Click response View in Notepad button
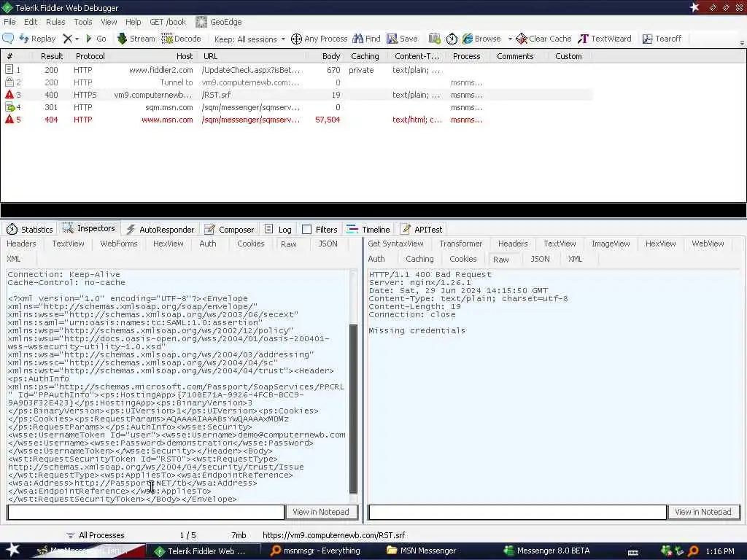 click(x=703, y=512)
